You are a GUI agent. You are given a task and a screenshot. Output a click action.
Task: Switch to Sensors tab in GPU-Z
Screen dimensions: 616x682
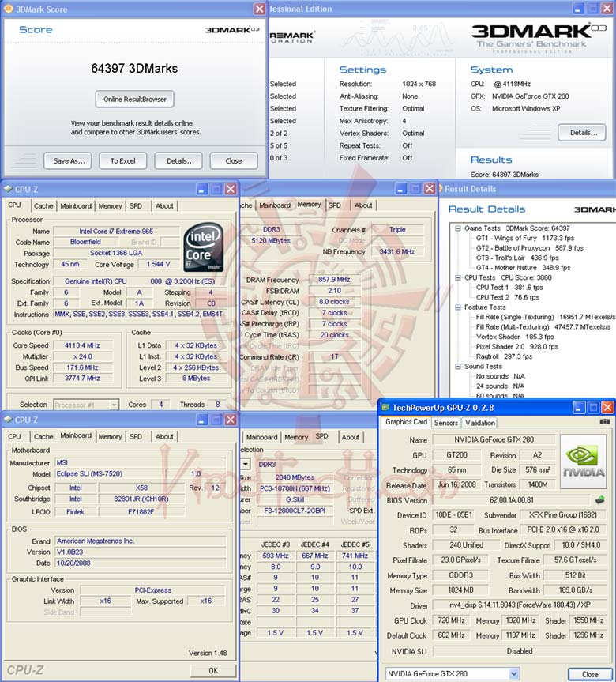click(x=446, y=423)
